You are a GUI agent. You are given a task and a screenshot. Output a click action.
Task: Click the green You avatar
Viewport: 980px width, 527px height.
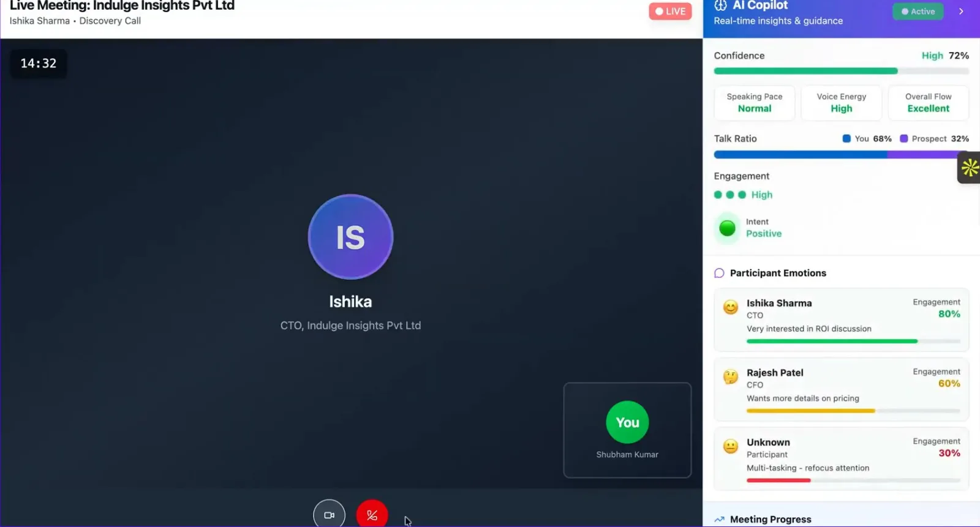[627, 422]
